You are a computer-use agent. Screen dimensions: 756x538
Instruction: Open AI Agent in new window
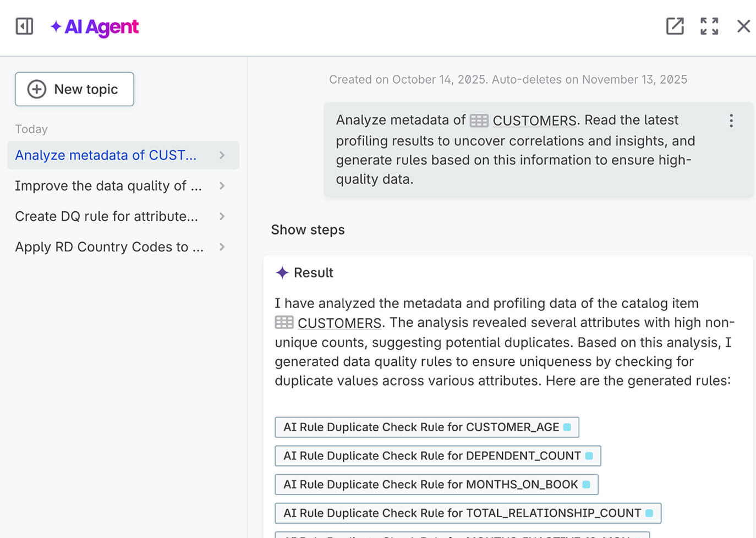pos(675,26)
